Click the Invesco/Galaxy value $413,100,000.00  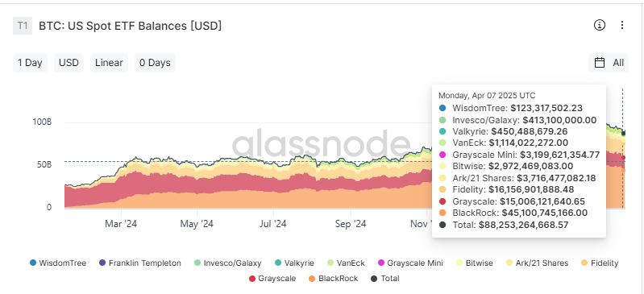[559, 120]
